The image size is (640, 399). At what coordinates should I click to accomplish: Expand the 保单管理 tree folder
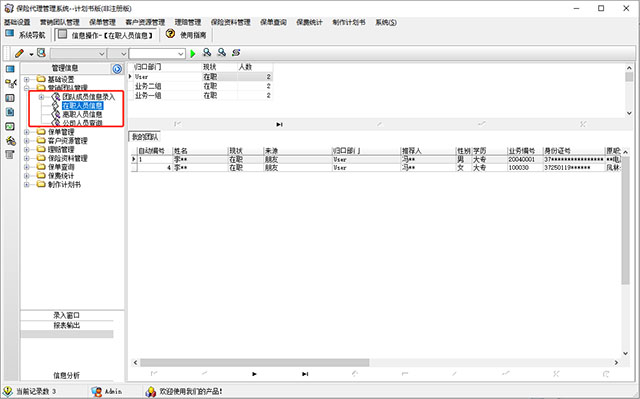coord(27,132)
